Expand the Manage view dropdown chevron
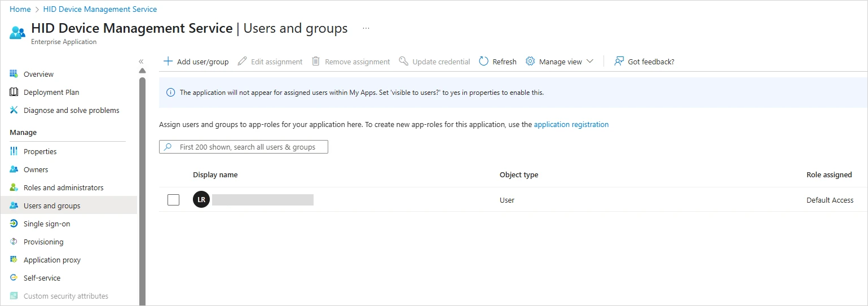The image size is (868, 306). (590, 62)
